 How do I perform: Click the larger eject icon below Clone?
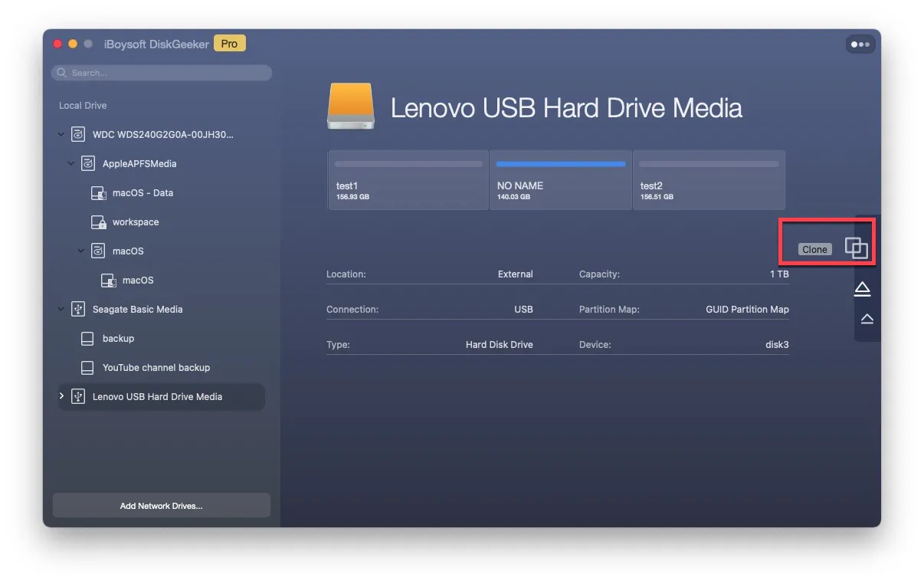click(x=862, y=289)
